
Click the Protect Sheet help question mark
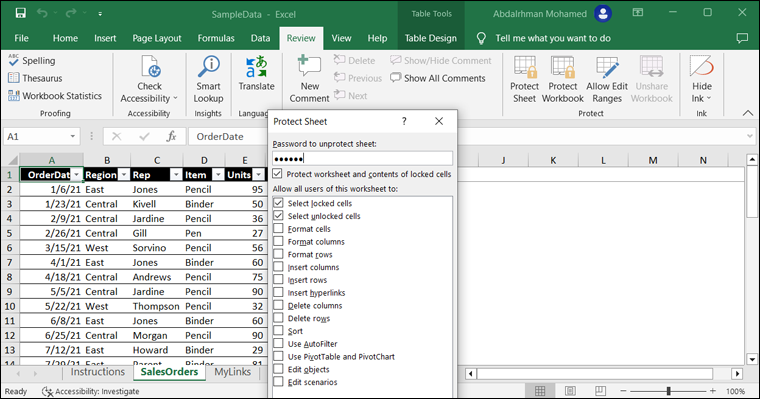point(404,121)
